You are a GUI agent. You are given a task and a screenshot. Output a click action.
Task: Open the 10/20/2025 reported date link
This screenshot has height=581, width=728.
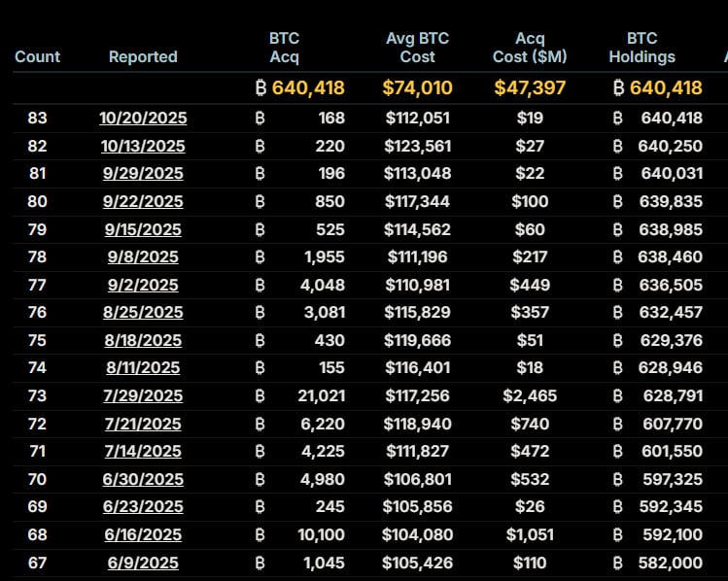tap(143, 119)
